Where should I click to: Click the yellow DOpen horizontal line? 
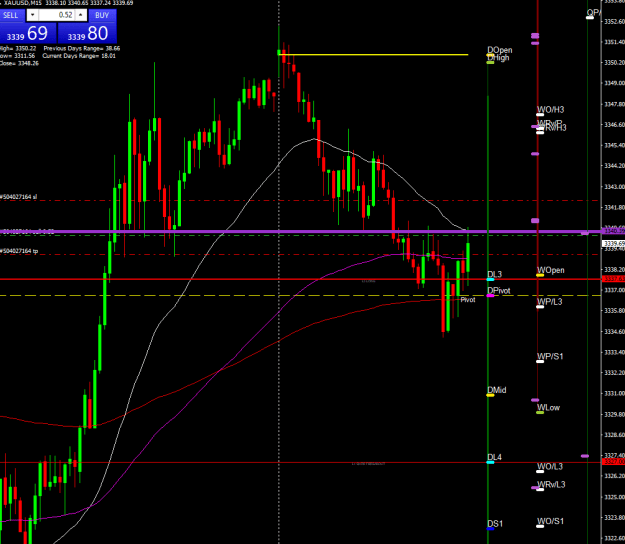pyautogui.click(x=375, y=54)
